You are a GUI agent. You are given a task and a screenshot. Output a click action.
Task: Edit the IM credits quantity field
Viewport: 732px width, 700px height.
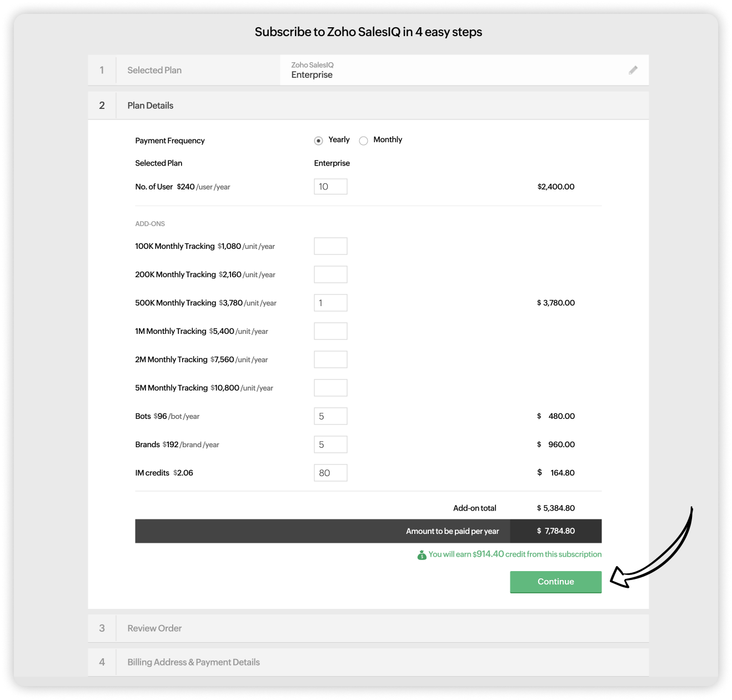click(x=330, y=473)
